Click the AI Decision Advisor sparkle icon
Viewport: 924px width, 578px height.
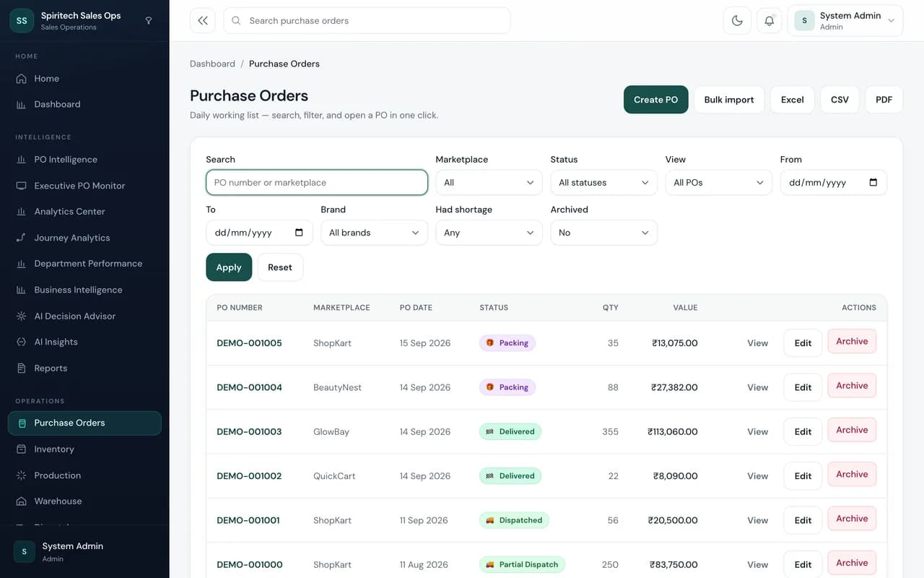[21, 316]
